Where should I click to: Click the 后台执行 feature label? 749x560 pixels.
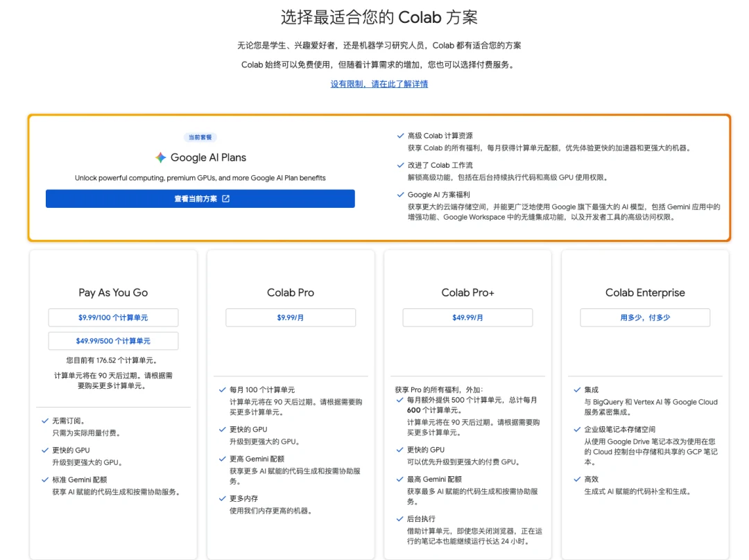pos(421,519)
